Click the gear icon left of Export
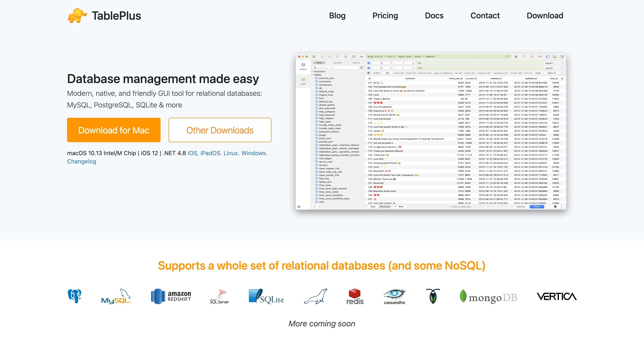The width and height of the screenshot is (644, 364). (x=369, y=73)
